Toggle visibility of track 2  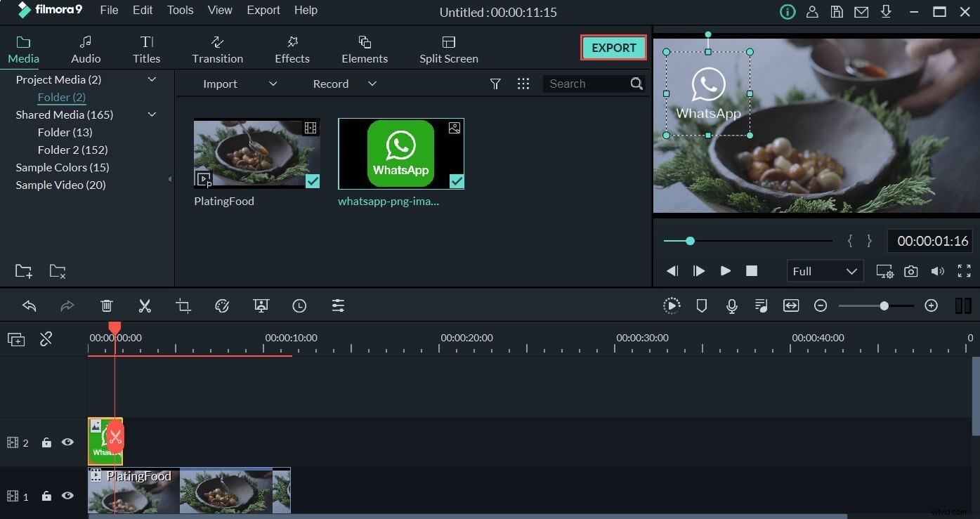click(x=67, y=442)
